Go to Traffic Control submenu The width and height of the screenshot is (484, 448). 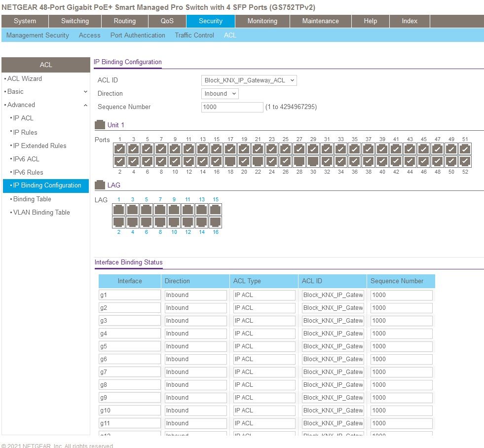pyautogui.click(x=194, y=35)
